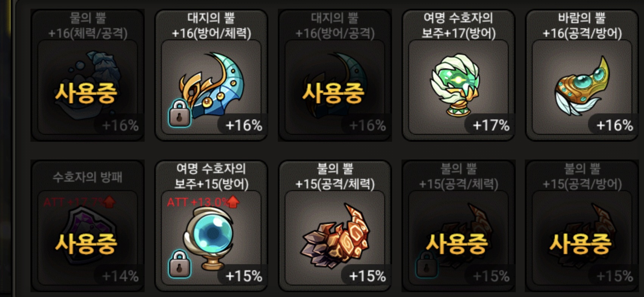Click the padlock on 대지의 뿔 +16(방어/체력)
The height and width of the screenshot is (297, 644).
[179, 112]
